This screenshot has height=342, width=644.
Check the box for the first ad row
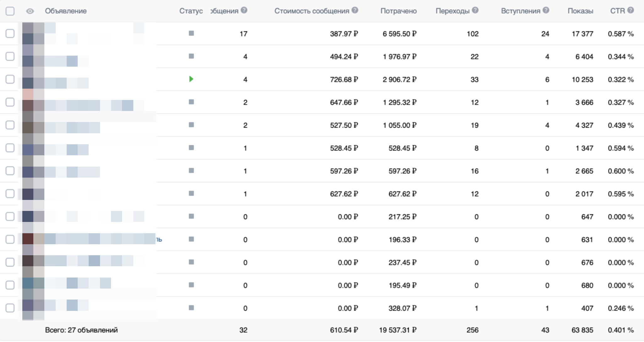tap(10, 33)
